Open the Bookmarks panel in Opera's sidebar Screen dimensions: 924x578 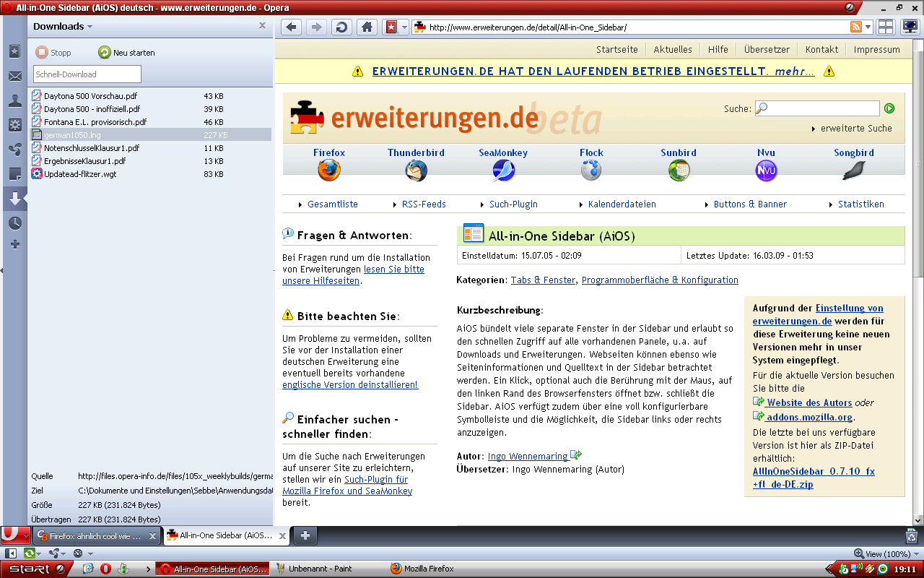(x=14, y=52)
